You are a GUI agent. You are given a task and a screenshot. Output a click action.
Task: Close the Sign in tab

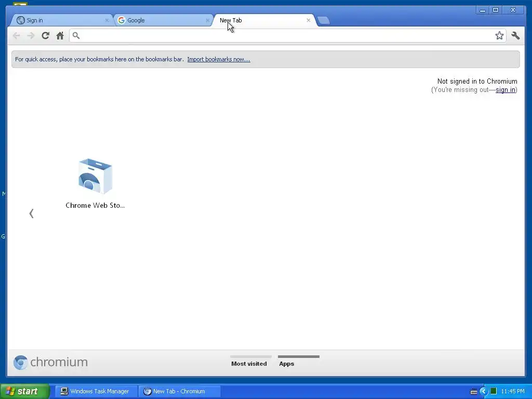pos(107,20)
